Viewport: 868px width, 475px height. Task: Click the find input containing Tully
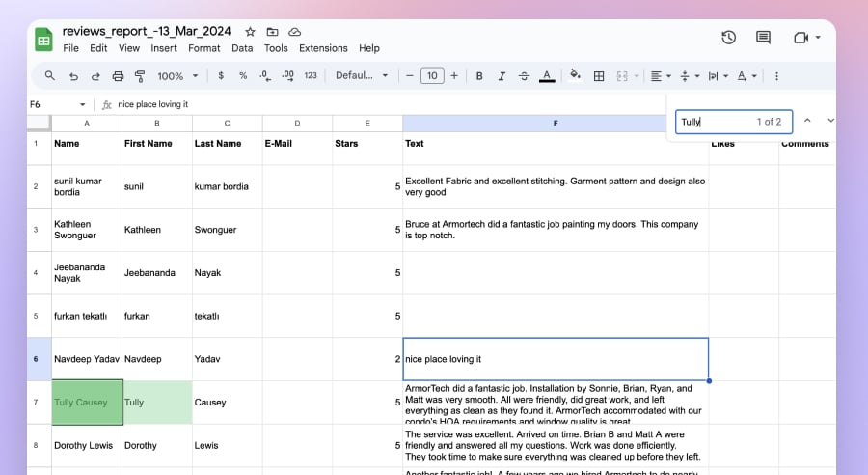pos(714,122)
